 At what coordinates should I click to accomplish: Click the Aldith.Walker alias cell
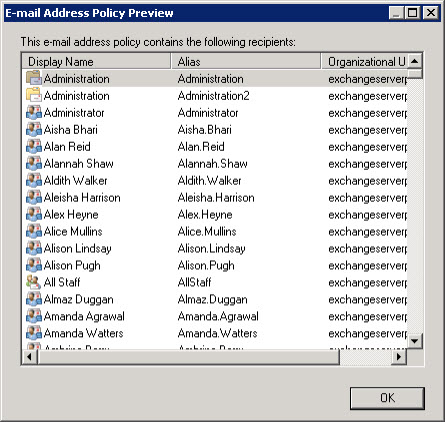pyautogui.click(x=210, y=181)
